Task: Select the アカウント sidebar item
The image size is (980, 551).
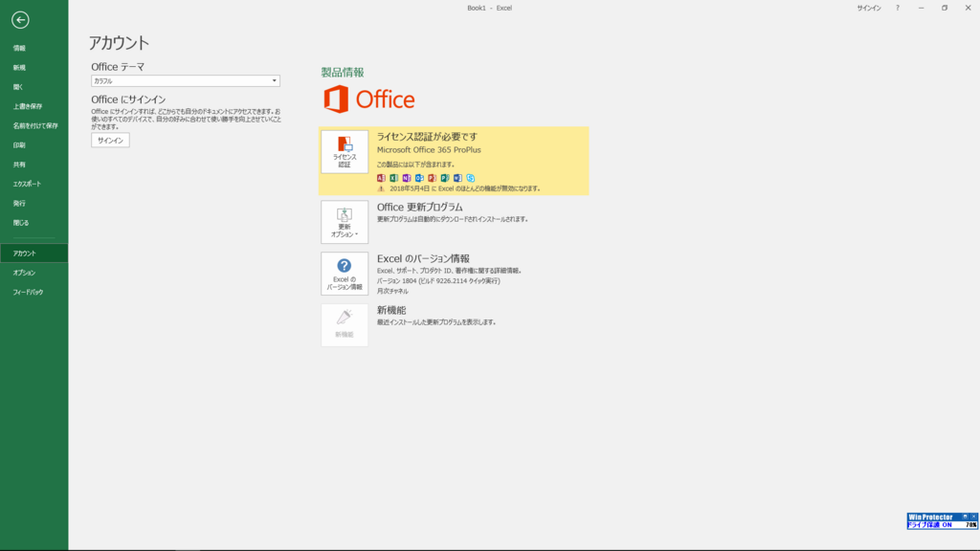Action: (33, 253)
